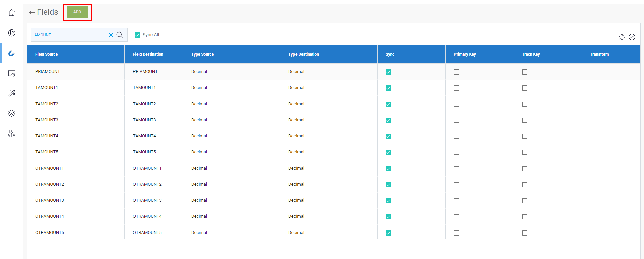Open the calendar schedule sidebar icon
The width and height of the screenshot is (644, 259).
tap(12, 73)
